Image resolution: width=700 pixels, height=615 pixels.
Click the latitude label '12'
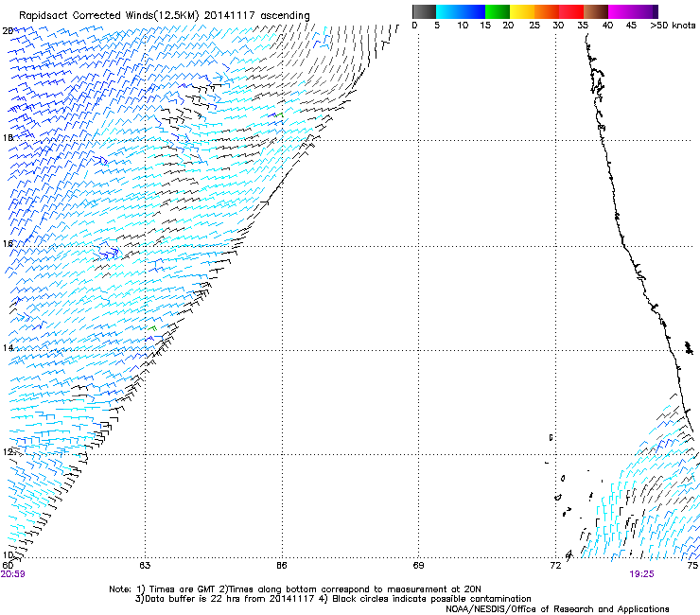[x=8, y=452]
